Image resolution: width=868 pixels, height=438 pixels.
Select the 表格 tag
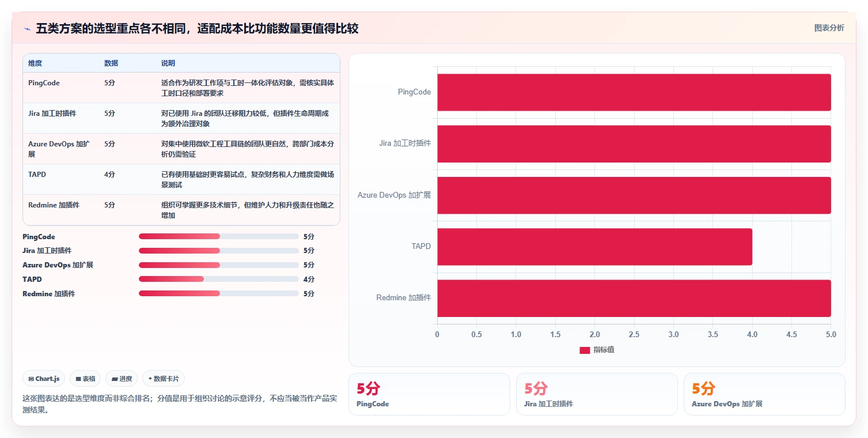point(85,379)
